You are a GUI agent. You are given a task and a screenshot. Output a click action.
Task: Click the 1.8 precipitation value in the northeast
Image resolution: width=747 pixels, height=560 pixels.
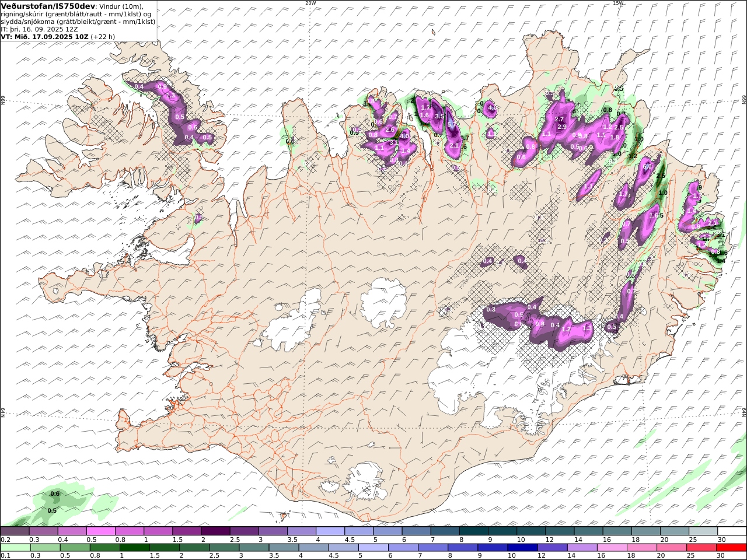pyautogui.click(x=615, y=138)
